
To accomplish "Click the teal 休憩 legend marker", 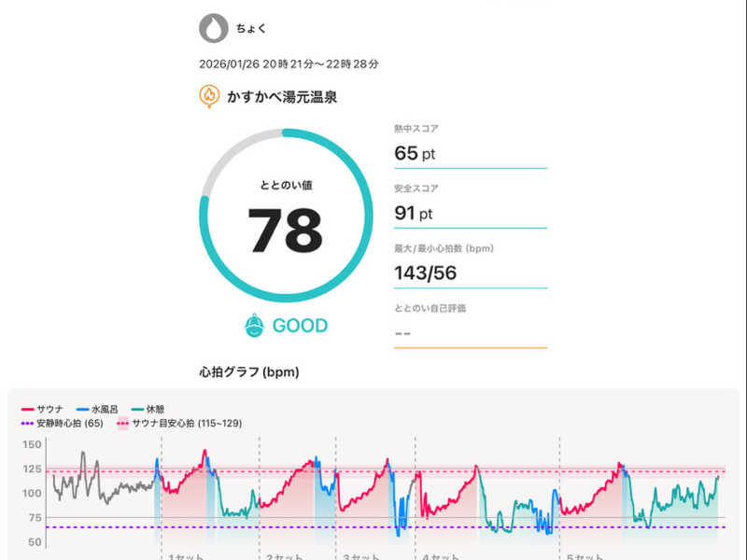I will 136,410.
